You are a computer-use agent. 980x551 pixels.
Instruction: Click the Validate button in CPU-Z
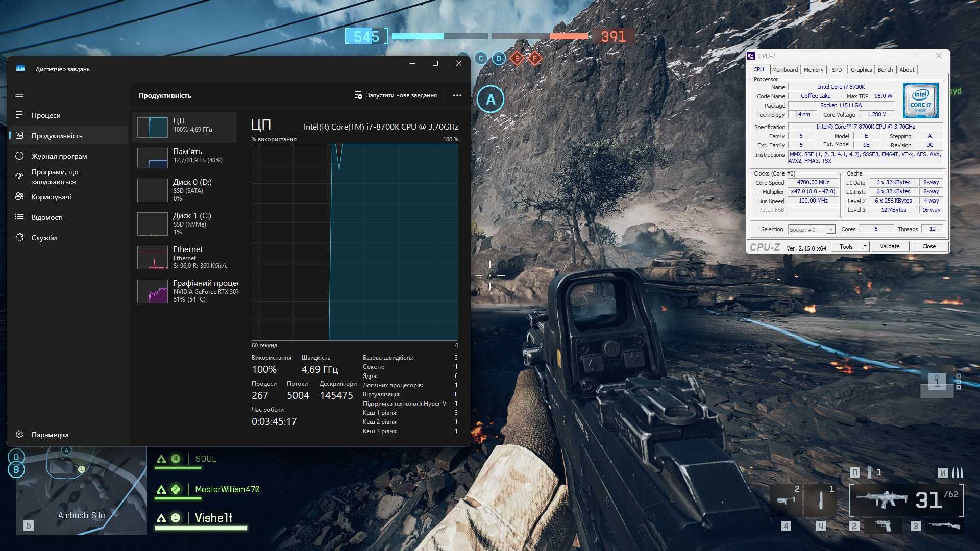(889, 246)
